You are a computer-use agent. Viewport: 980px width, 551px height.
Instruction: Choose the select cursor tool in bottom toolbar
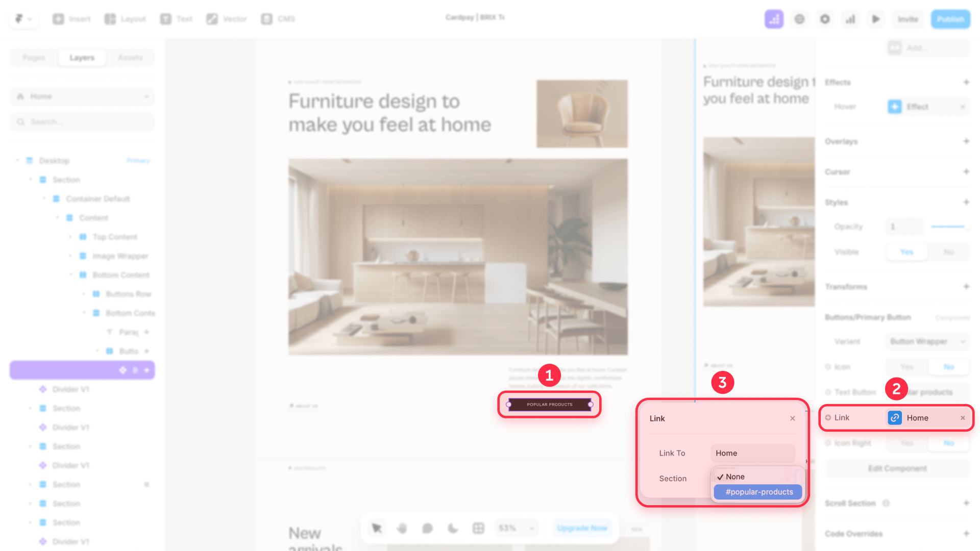coord(377,528)
